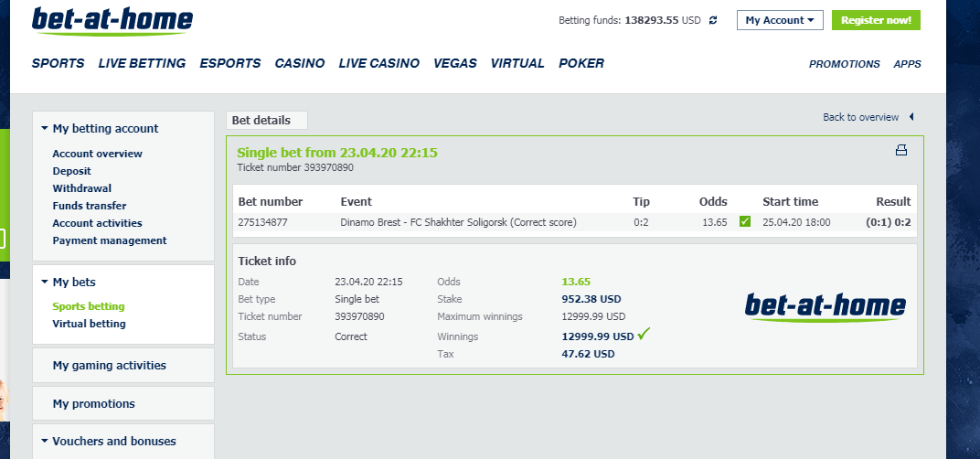This screenshot has width=980, height=459.
Task: Click the print ticket icon
Action: pos(900,150)
